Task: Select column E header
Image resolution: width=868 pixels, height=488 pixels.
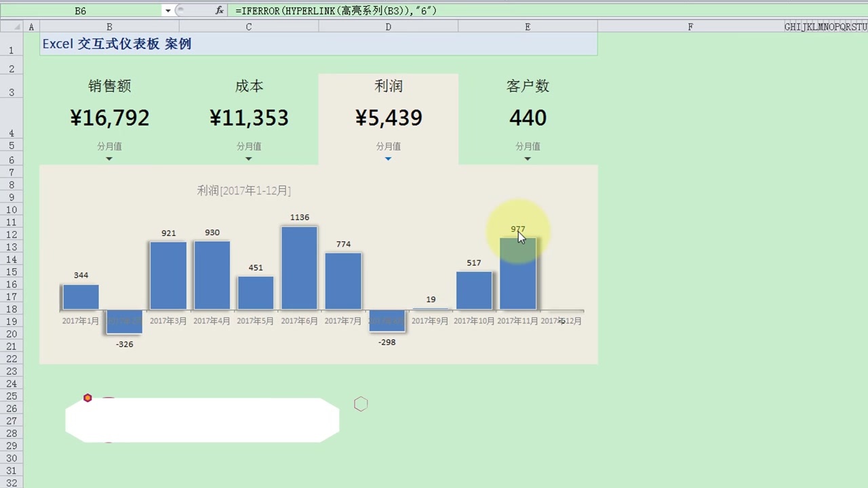Action: click(x=528, y=26)
